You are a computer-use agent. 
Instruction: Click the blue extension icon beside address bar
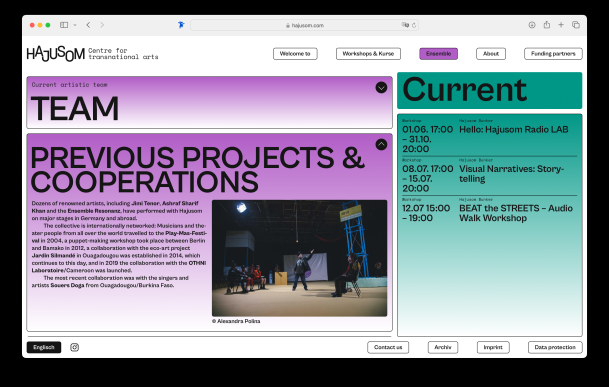tap(181, 25)
